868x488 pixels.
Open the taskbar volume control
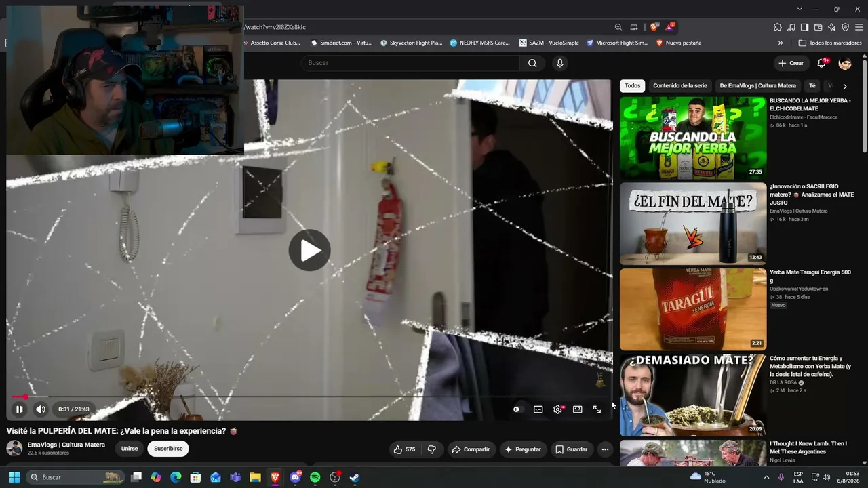tap(826, 477)
